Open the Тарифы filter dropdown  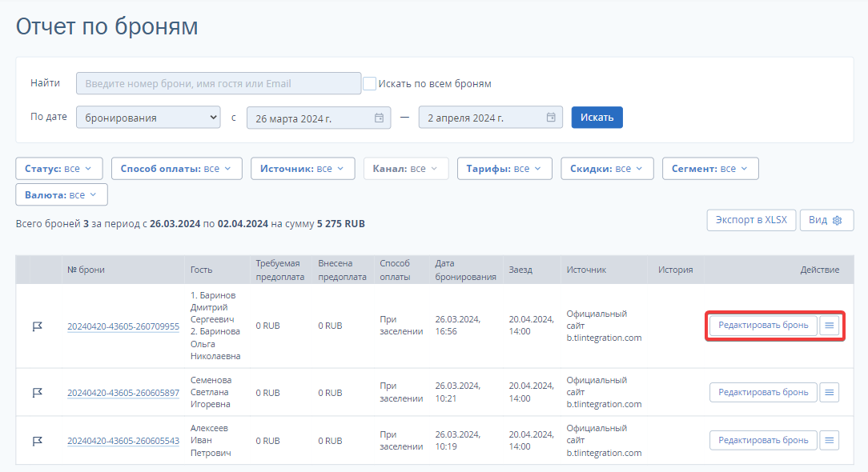(504, 169)
